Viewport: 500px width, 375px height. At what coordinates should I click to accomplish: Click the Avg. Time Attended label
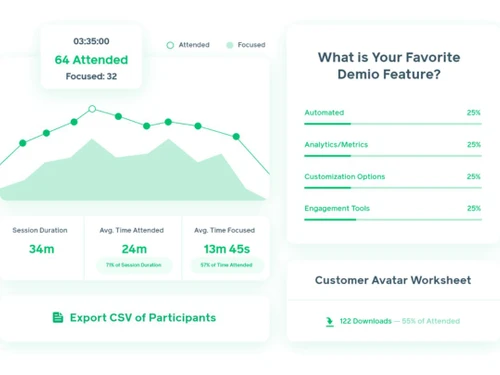132,230
